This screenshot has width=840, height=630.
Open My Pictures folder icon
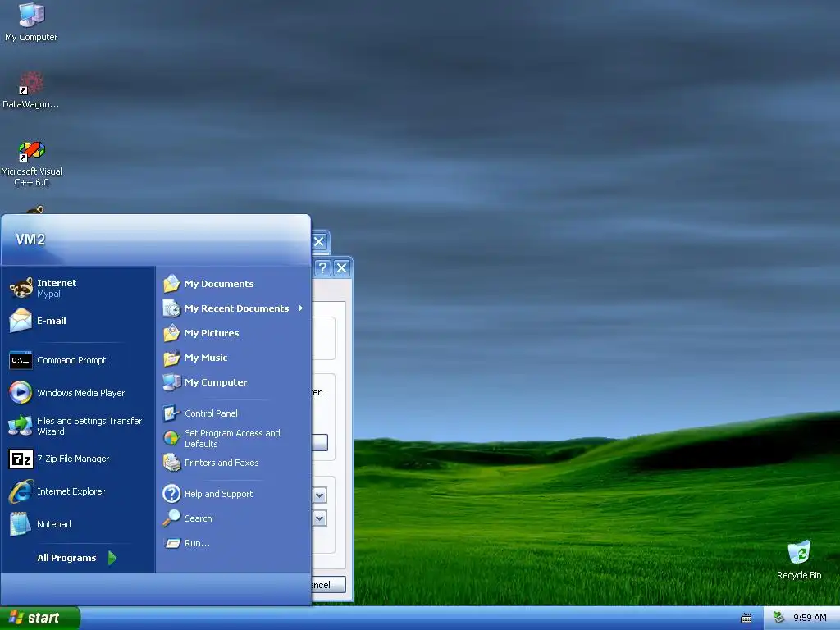pyautogui.click(x=171, y=333)
